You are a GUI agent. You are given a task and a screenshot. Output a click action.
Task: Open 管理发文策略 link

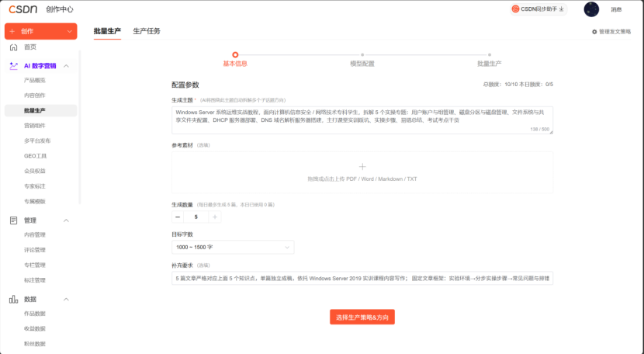615,32
